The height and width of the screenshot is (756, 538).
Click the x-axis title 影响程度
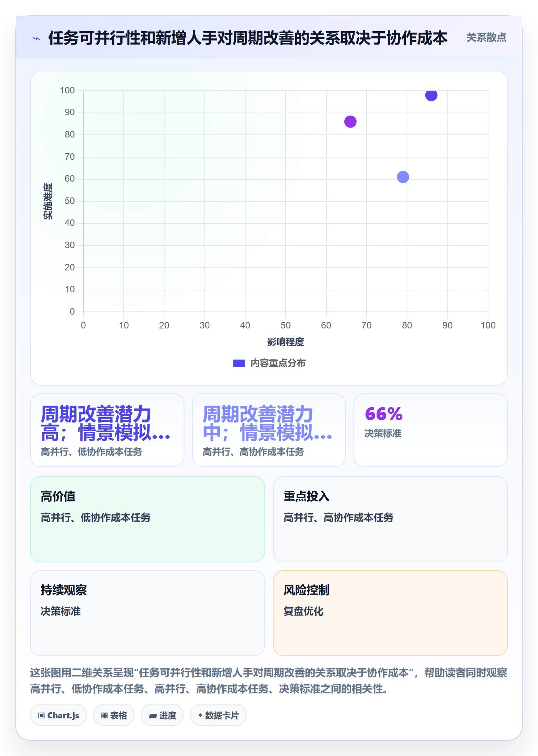pos(286,342)
